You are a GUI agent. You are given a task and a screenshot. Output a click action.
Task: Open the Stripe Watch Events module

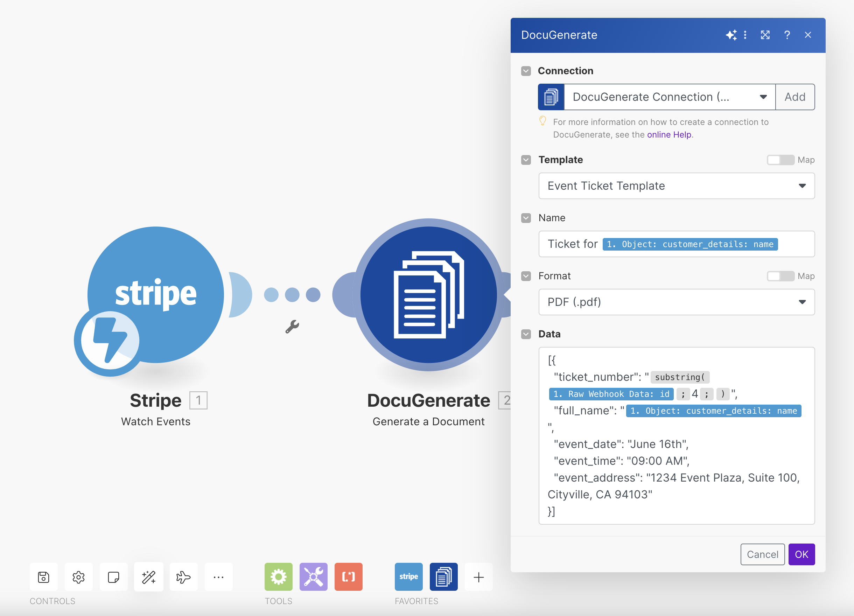156,294
